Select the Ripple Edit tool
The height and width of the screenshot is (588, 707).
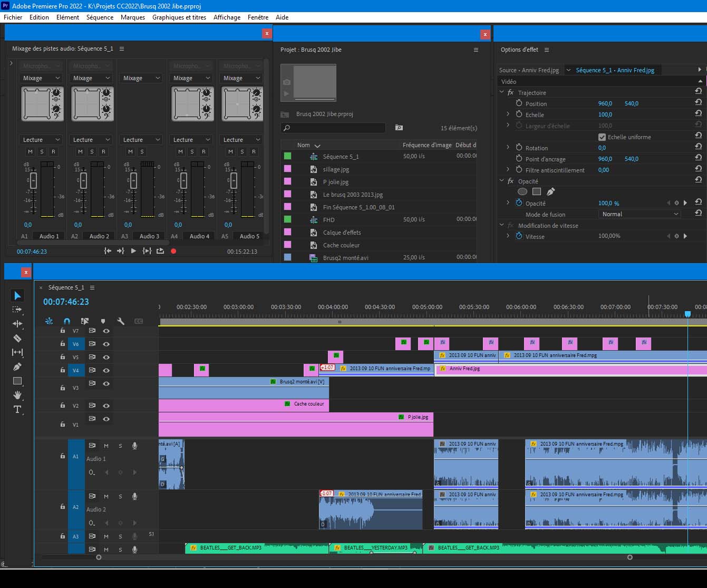click(17, 324)
